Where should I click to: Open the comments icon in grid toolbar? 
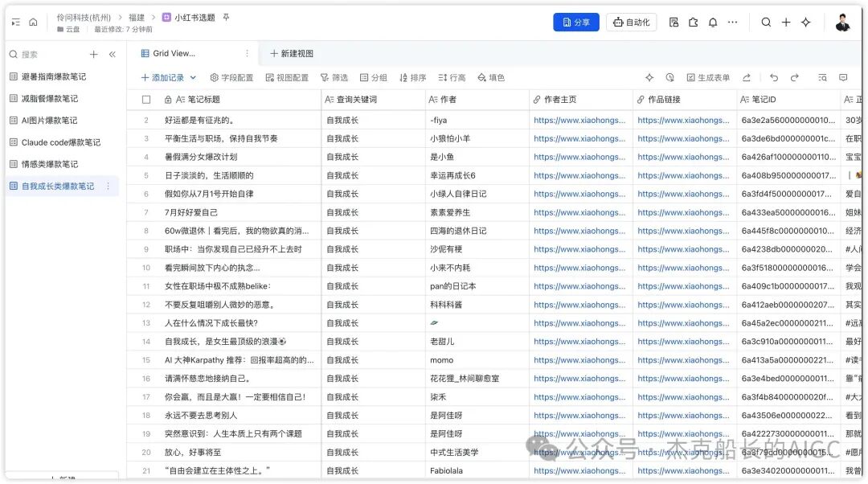[843, 77]
